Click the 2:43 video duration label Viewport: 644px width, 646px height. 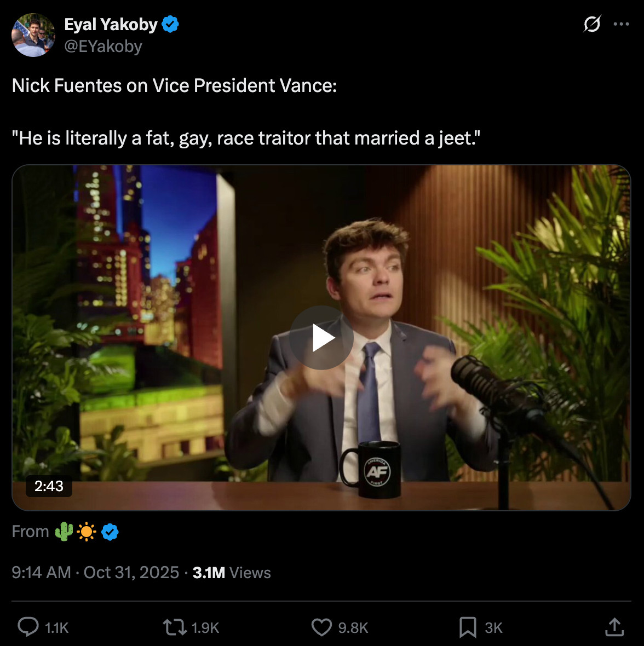point(49,486)
